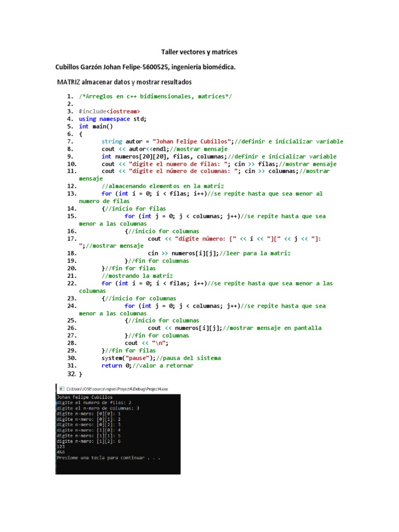This screenshot has width=399, height=532.
Task: Click console output row '123'
Action: pyautogui.click(x=61, y=446)
